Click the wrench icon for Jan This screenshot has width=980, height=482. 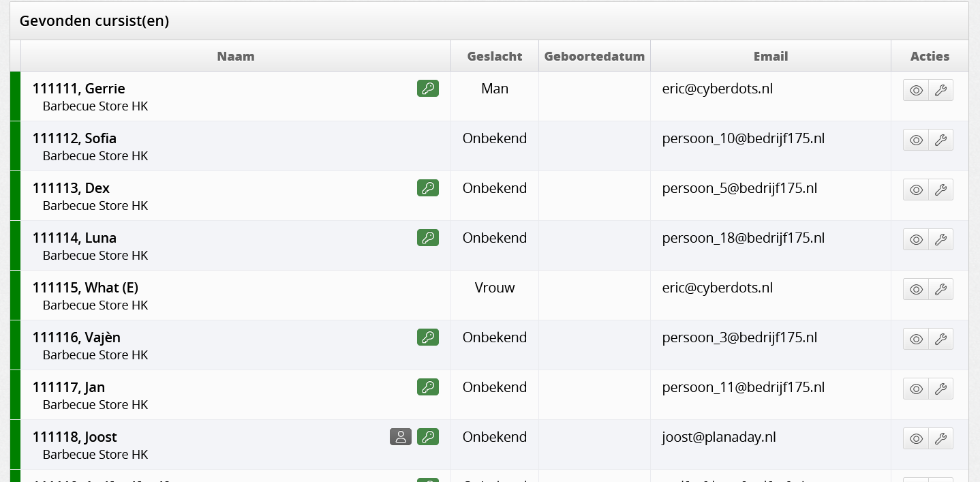940,389
